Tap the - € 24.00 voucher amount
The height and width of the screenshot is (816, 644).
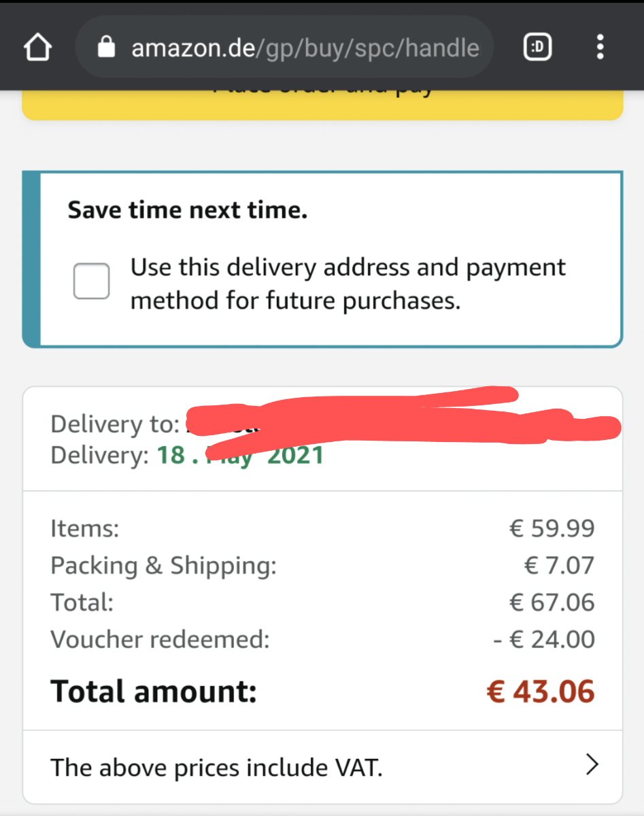pyautogui.click(x=544, y=640)
